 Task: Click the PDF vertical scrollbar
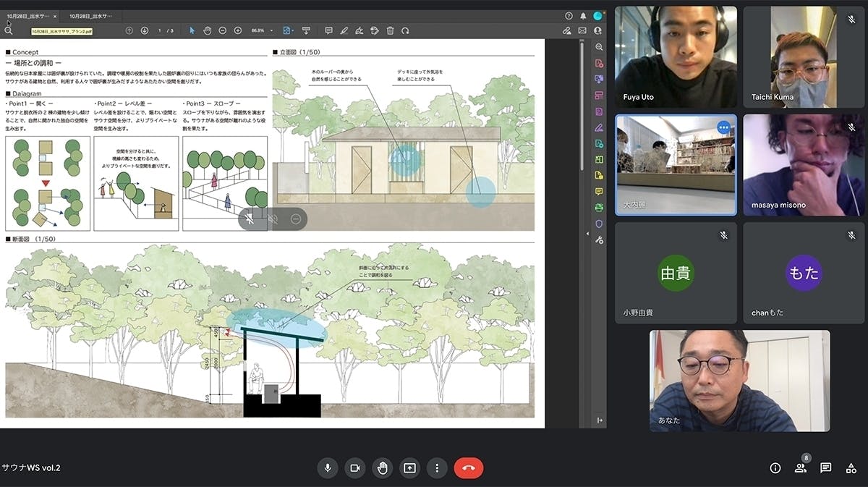(582, 109)
